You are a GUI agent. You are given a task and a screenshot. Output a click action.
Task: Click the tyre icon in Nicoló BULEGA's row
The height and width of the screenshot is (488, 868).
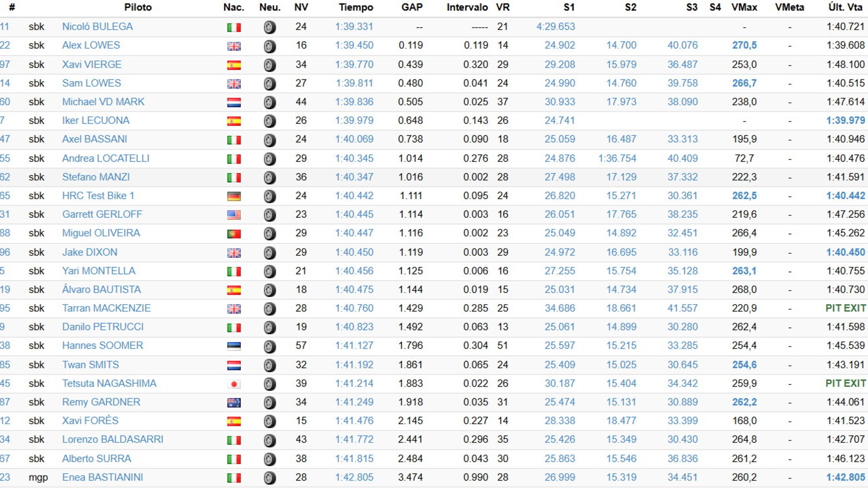pyautogui.click(x=270, y=27)
